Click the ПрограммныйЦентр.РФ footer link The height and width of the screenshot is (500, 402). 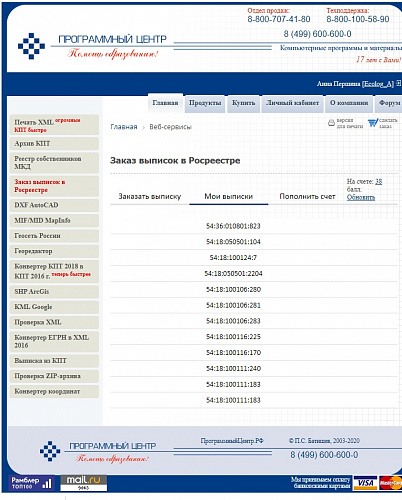pyautogui.click(x=232, y=441)
